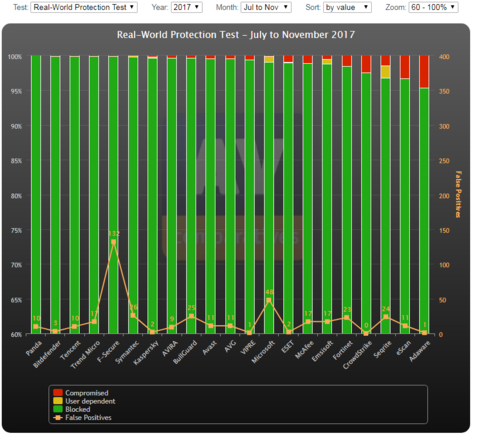Screen dimensions: 500x434
Task: Open the Test dropdown selector
Action: 84,7
